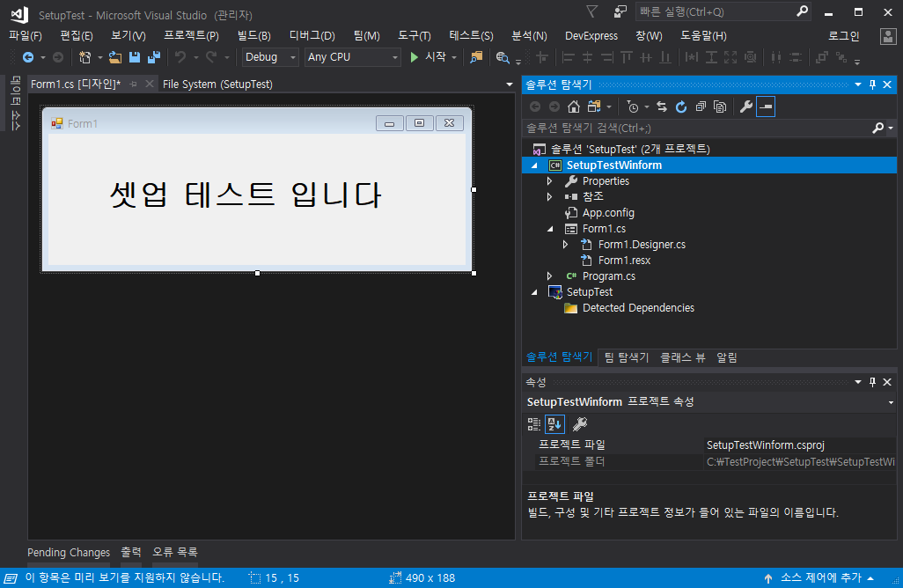
Task: Click the magnifier in the Solution Explorer search box
Action: click(x=877, y=128)
